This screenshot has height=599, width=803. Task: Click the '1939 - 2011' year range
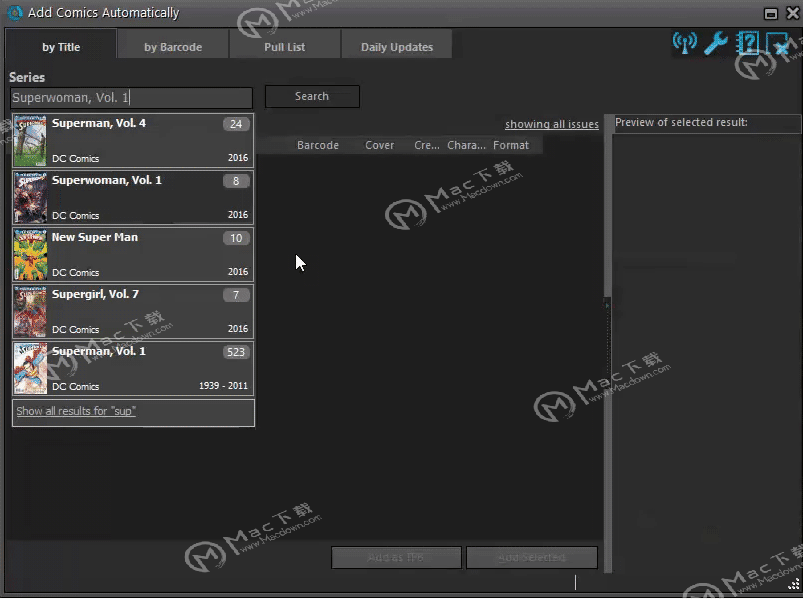pyautogui.click(x=223, y=386)
